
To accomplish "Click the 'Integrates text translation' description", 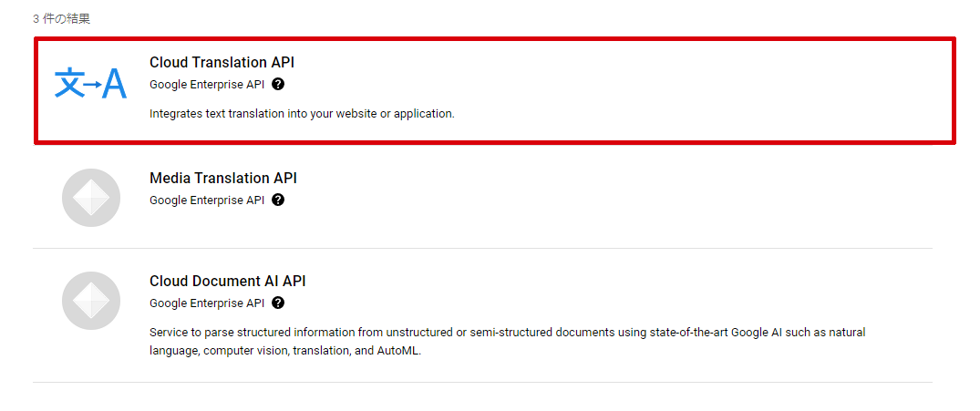I will [302, 114].
